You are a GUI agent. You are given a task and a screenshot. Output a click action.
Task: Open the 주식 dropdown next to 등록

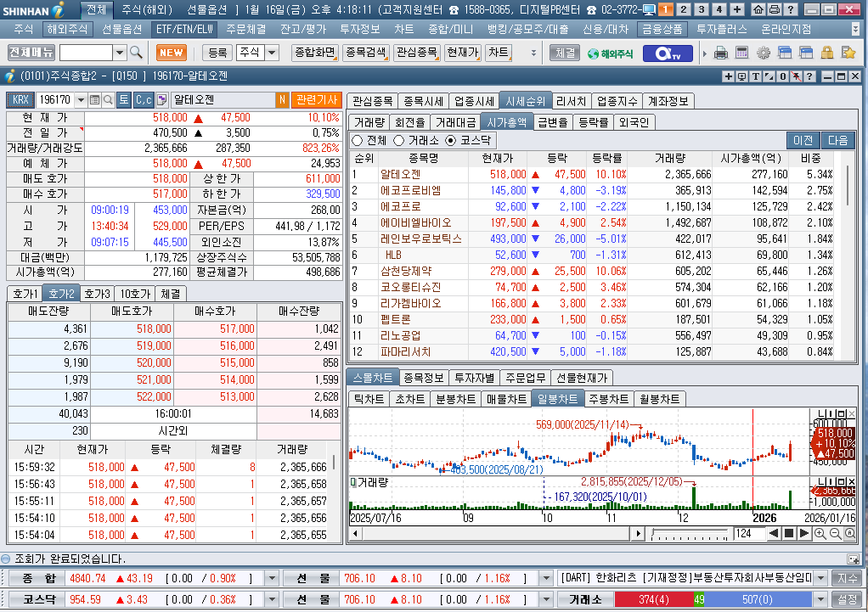(272, 53)
